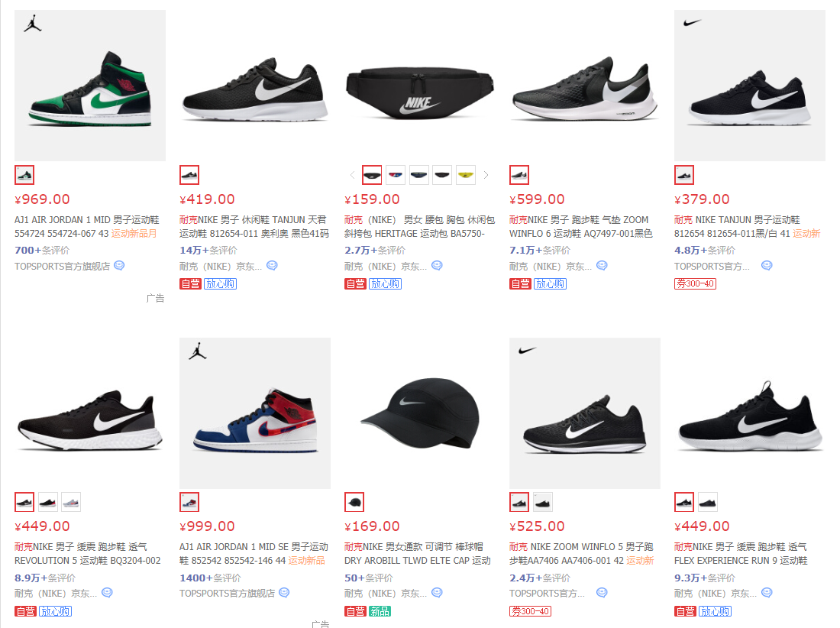Open seller chat icon for TANJUN ¥419 shoe
The height and width of the screenshot is (628, 840).
[x=272, y=265]
